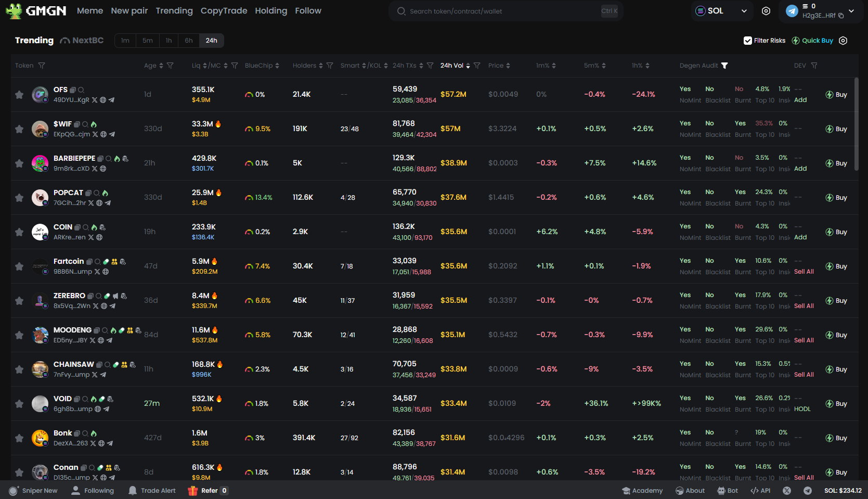Sort by BlueChip column arrows
The width and height of the screenshot is (868, 499).
277,66
